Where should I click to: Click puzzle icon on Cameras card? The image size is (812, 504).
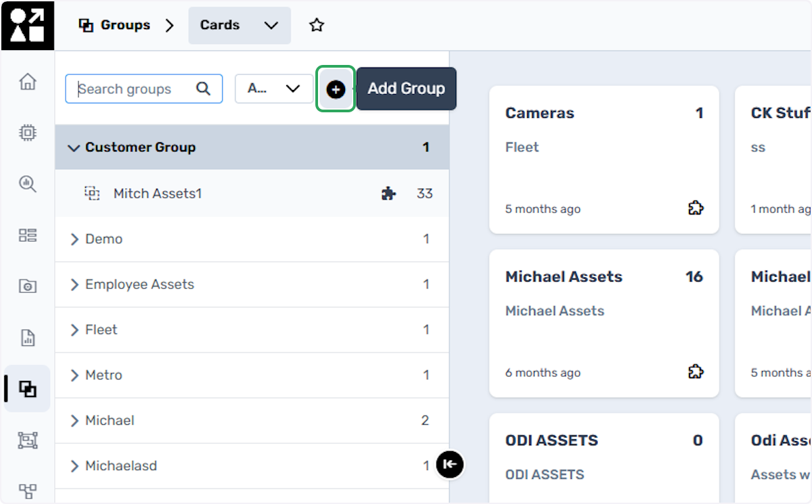pos(696,208)
